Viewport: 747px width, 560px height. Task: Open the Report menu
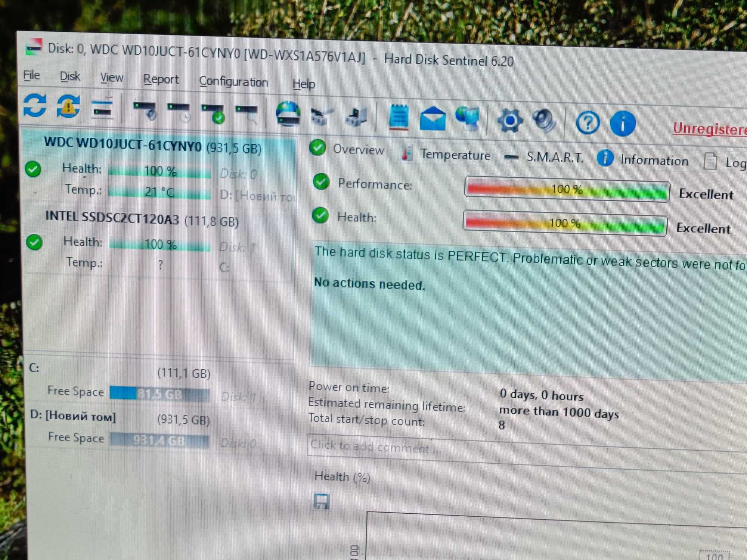click(x=161, y=80)
